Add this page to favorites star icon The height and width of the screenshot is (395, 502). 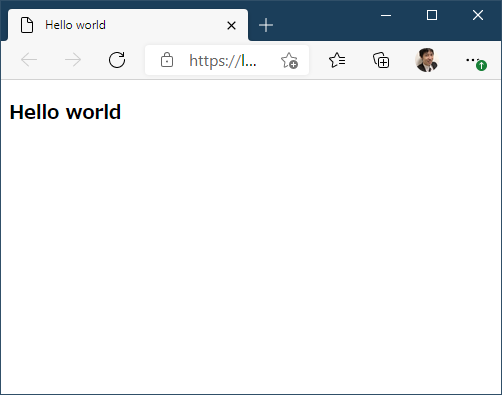289,60
